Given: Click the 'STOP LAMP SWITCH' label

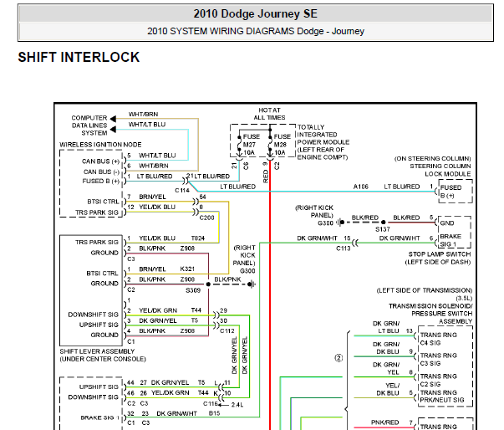Looking at the screenshot, I should click(x=440, y=254).
